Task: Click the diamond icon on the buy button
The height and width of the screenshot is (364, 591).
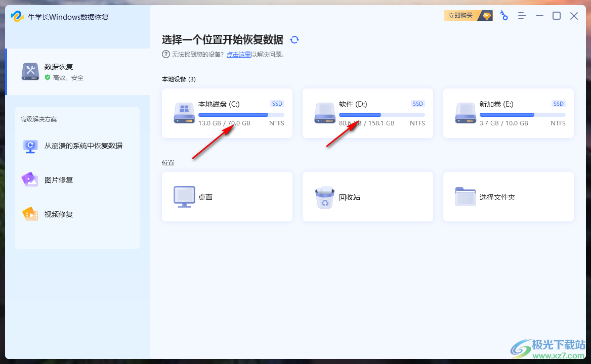Action: coord(487,16)
